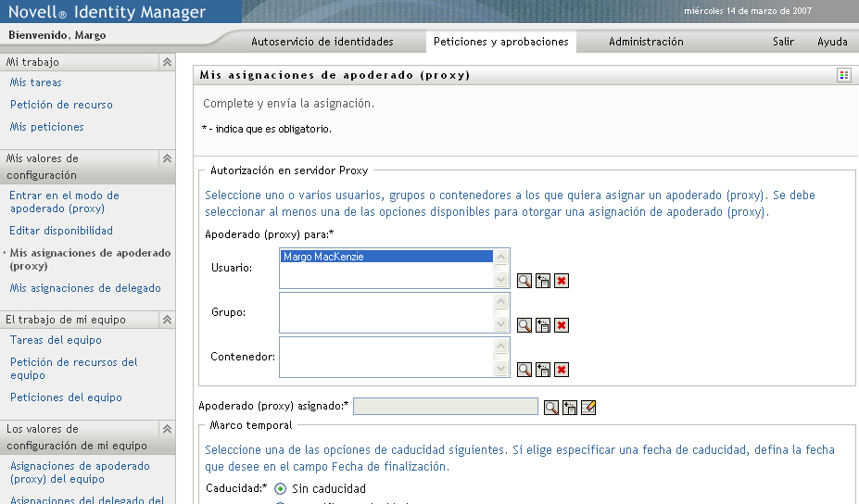The height and width of the screenshot is (504, 859).
Task: Select the Sin caducidad radio option
Action: (x=281, y=488)
